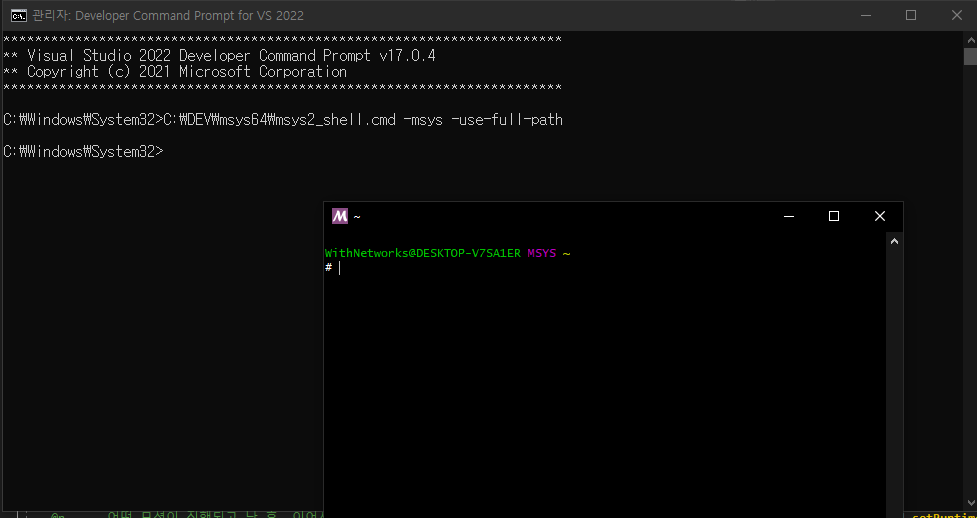
Task: Click the Command Prompt title bar text
Action: point(168,16)
